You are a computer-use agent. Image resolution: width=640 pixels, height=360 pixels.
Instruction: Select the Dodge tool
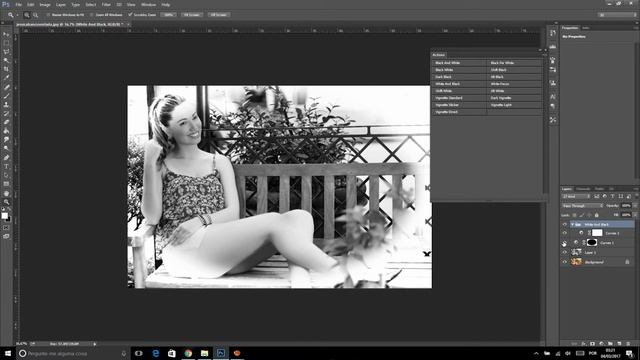point(6,149)
